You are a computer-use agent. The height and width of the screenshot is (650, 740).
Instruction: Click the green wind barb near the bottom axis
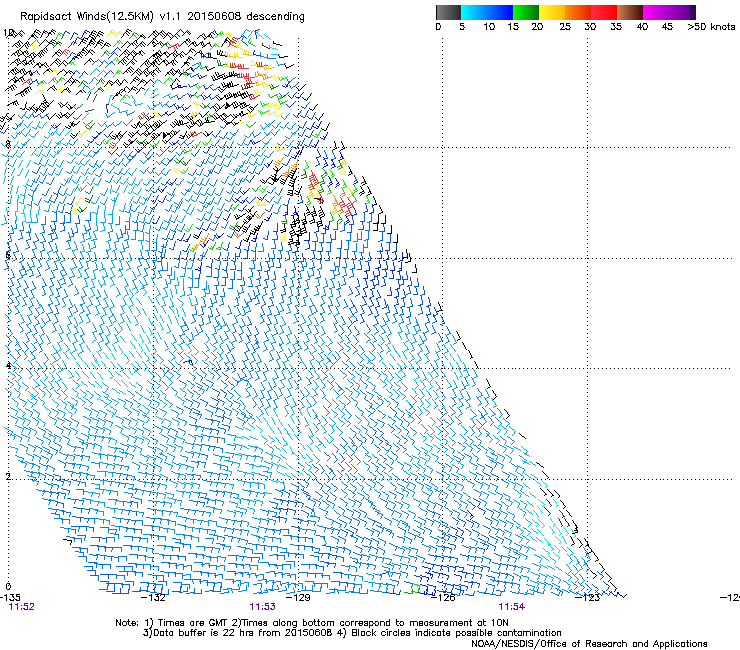tap(412, 589)
